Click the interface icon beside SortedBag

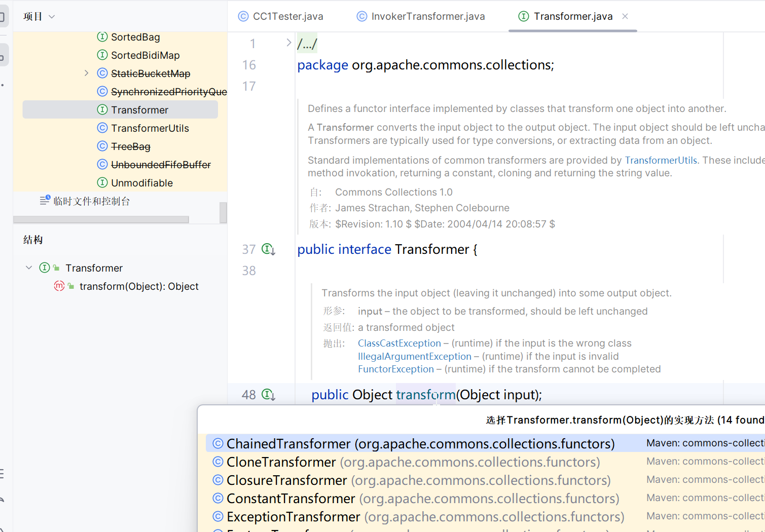102,37
